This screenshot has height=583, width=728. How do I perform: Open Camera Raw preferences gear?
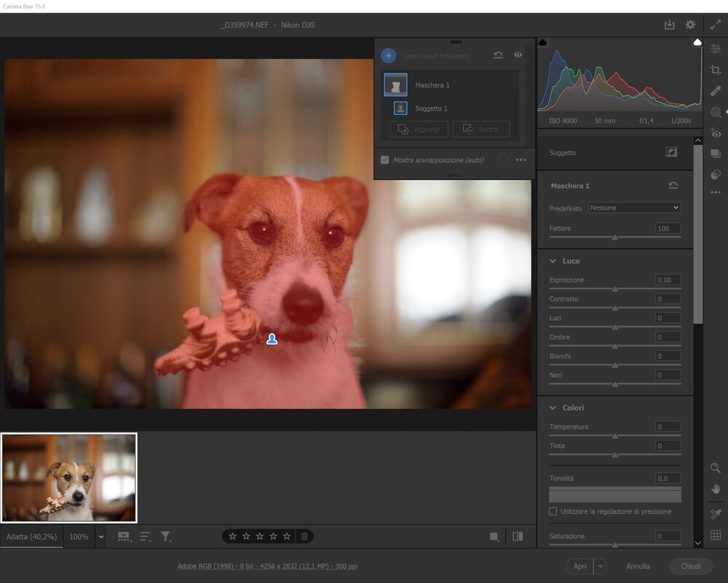click(x=690, y=25)
